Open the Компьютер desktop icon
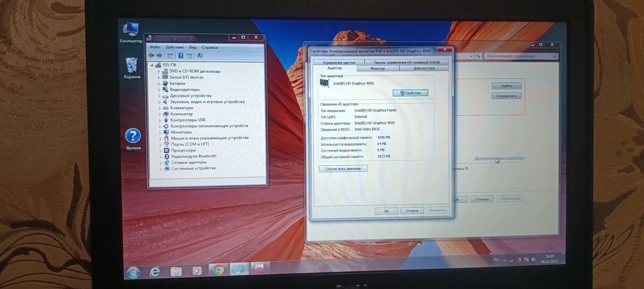This screenshot has height=289, width=644. [131, 33]
